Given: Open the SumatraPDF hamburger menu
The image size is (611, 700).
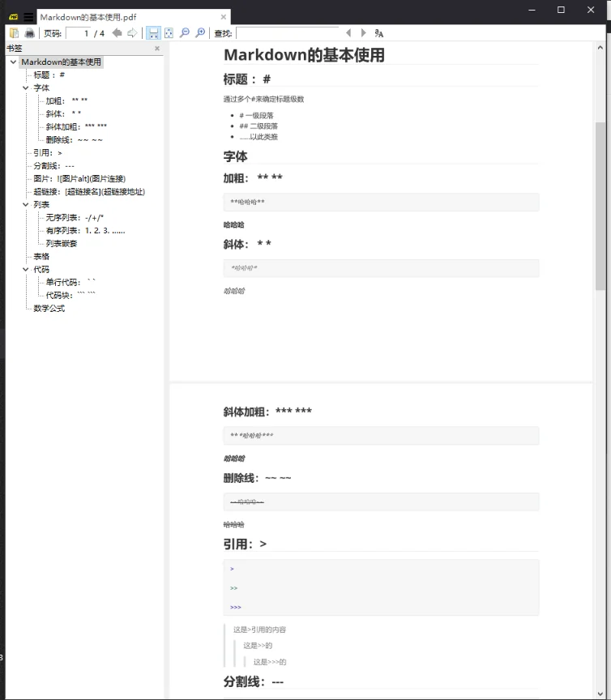Looking at the screenshot, I should pyautogui.click(x=28, y=17).
